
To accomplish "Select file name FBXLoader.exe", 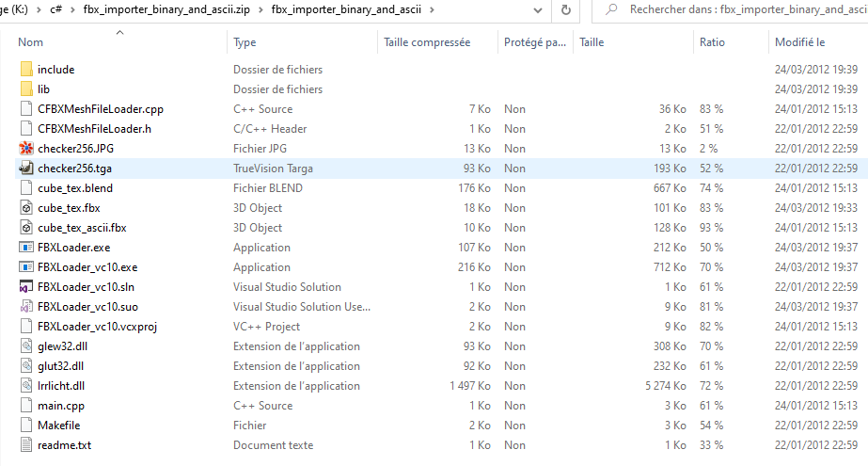I will tap(74, 248).
